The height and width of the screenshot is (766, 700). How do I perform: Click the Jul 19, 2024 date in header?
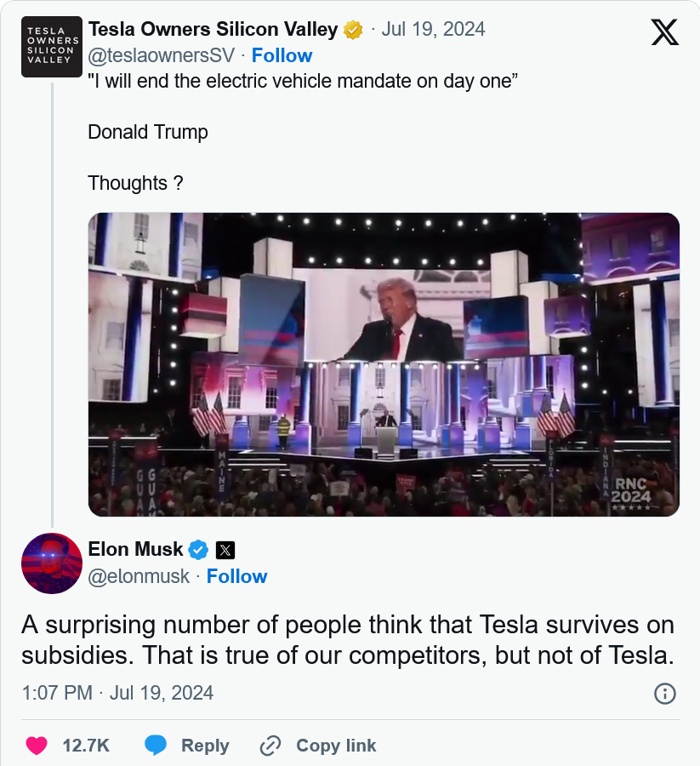pos(434,29)
